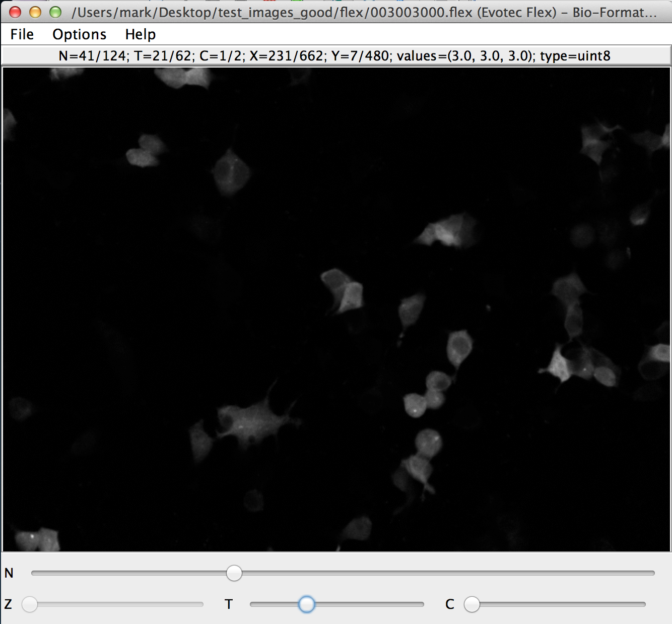
Task: Click the Z slider handle
Action: [x=30, y=604]
